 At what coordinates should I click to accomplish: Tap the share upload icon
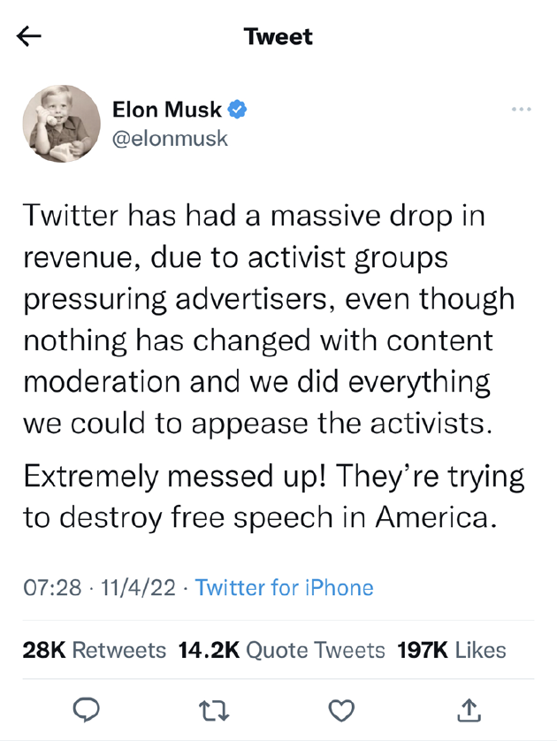[x=470, y=709]
